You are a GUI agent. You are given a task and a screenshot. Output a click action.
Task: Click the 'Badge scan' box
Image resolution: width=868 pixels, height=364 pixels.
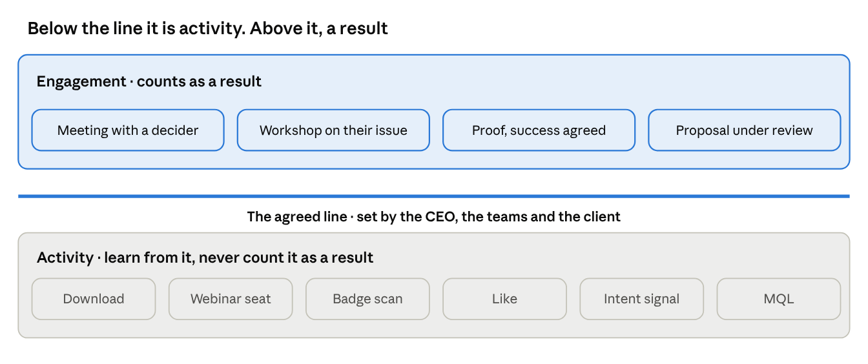[367, 299]
